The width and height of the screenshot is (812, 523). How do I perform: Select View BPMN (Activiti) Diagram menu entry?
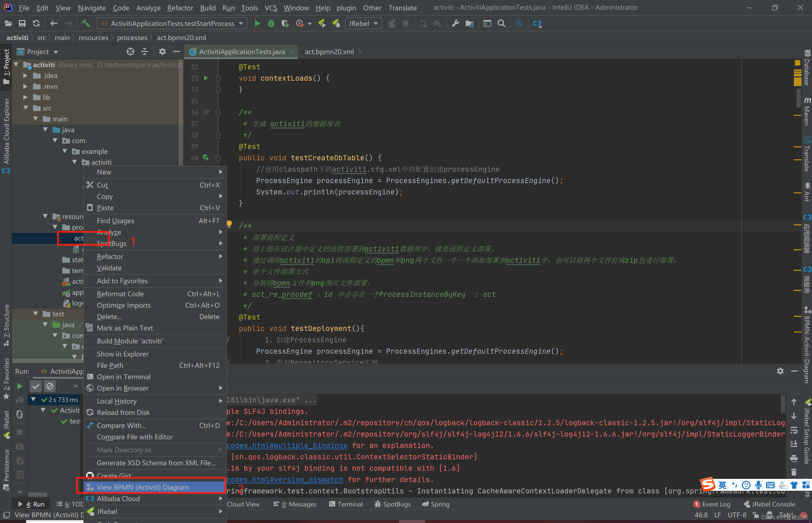[x=155, y=487]
